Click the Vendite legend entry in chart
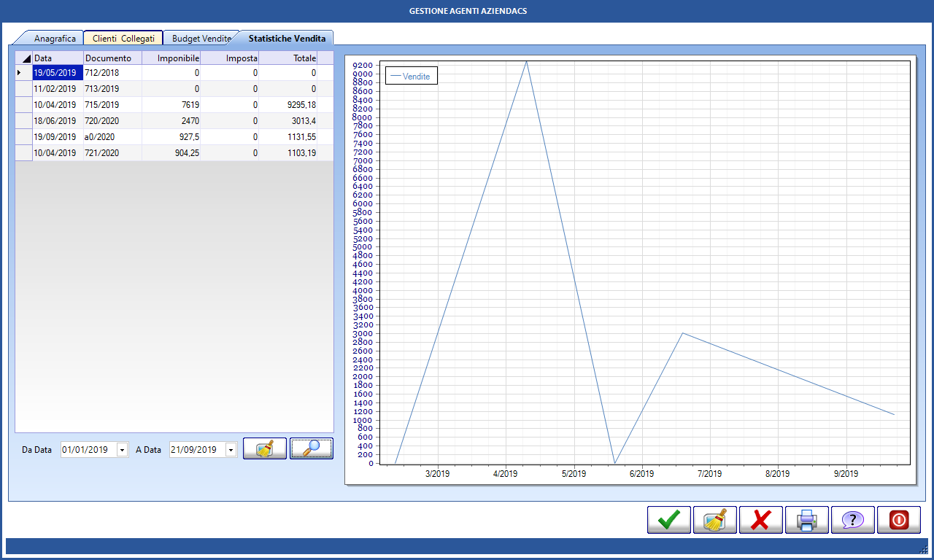Screen dimensions: 934x560 point(412,76)
